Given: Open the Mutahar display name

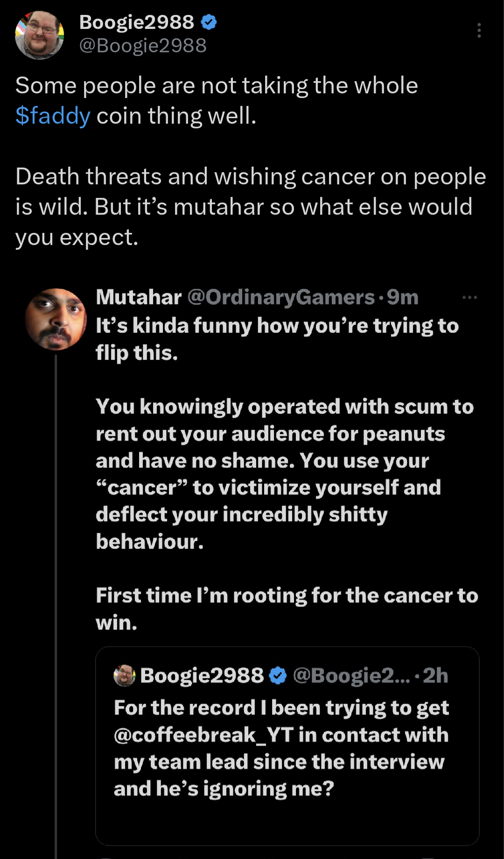Looking at the screenshot, I should coord(139,297).
